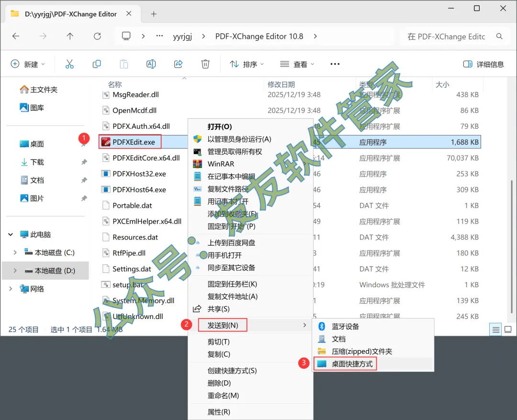Collapse the This PC tree node

[x=11, y=235]
